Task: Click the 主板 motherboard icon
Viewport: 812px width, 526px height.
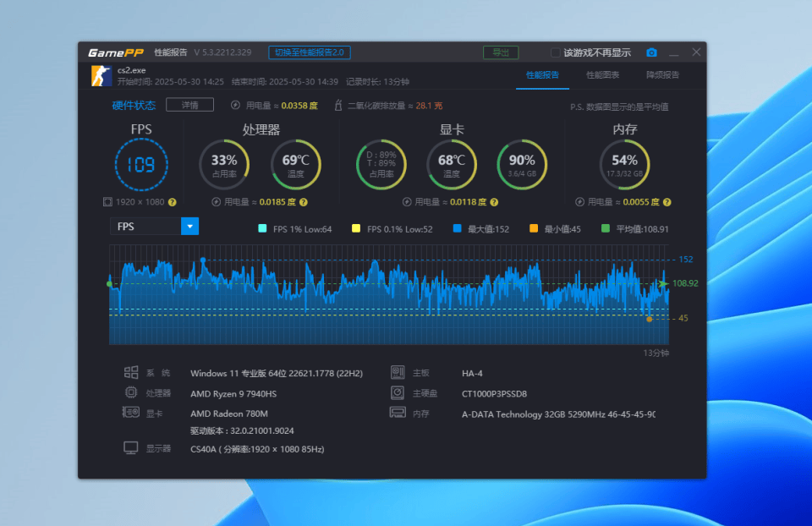Action: point(398,372)
